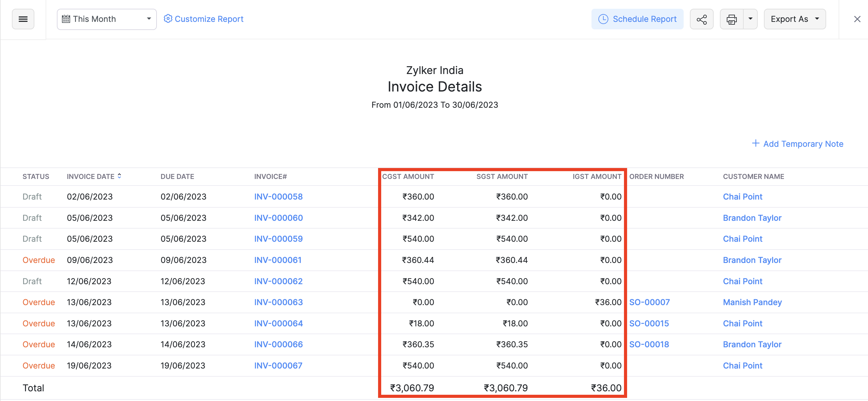Open customer Manish Pandey
This screenshot has height=401, width=868.
(752, 302)
